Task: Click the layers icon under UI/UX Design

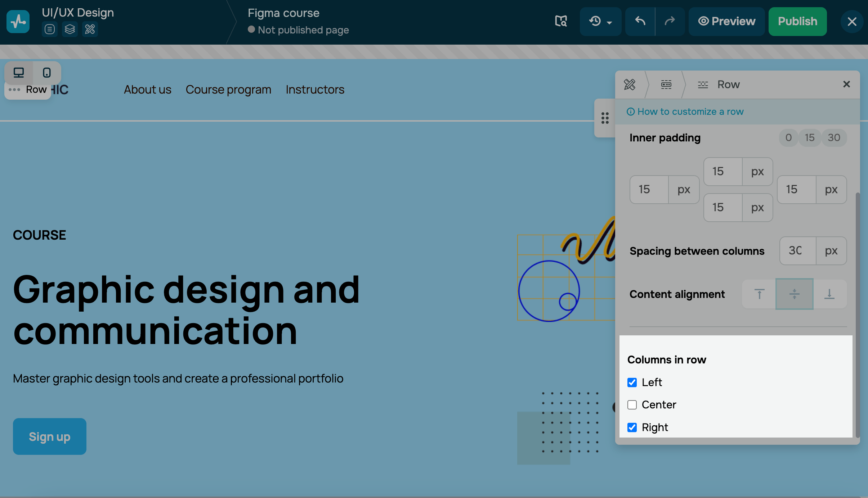Action: [x=70, y=29]
